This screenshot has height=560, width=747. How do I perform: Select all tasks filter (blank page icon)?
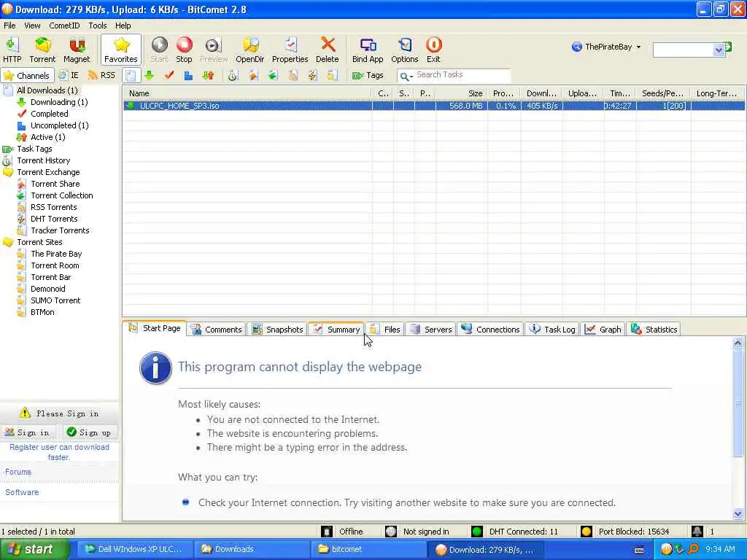131,75
